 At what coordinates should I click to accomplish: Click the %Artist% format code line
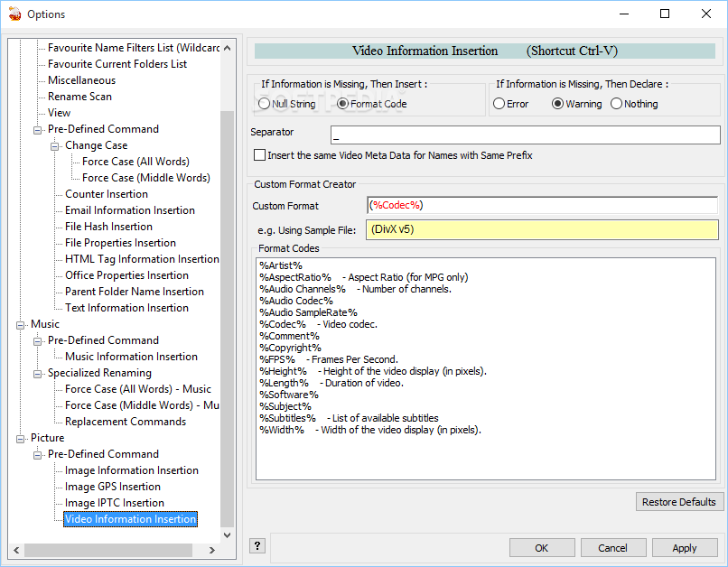[281, 265]
